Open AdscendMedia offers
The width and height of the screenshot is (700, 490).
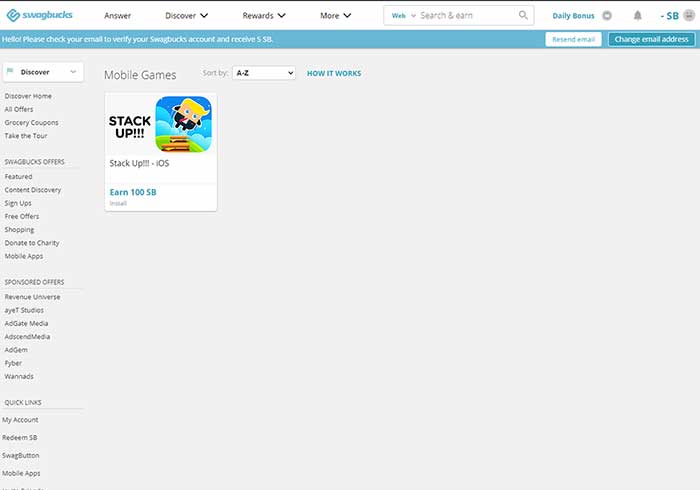click(x=27, y=337)
